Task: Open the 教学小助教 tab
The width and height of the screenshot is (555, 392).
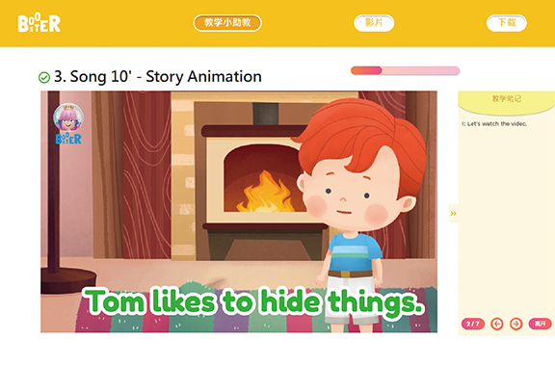Action: click(x=227, y=23)
